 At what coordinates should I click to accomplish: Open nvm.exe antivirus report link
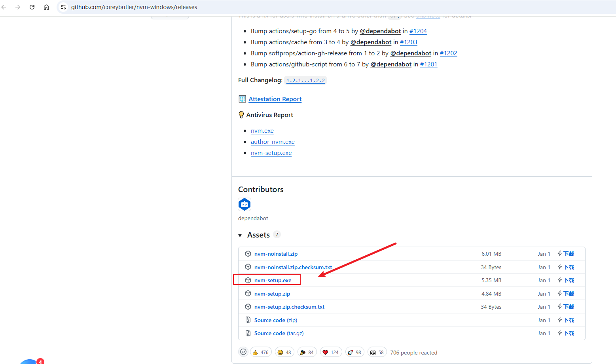click(x=262, y=131)
